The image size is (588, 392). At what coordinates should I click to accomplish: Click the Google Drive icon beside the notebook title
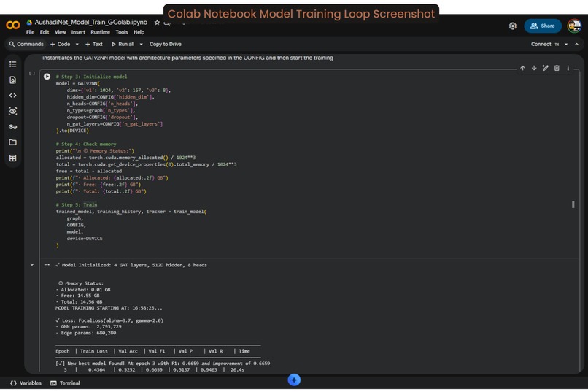29,23
